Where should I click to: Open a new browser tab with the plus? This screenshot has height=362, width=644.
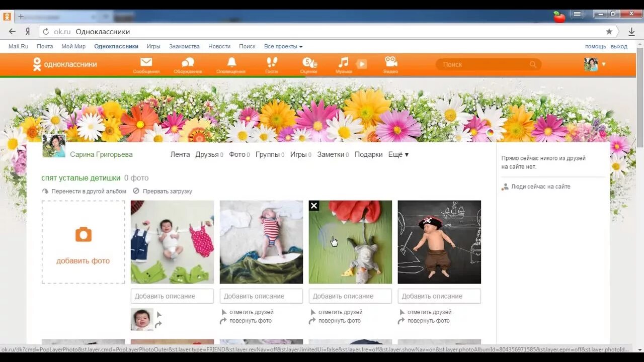pyautogui.click(x=21, y=17)
